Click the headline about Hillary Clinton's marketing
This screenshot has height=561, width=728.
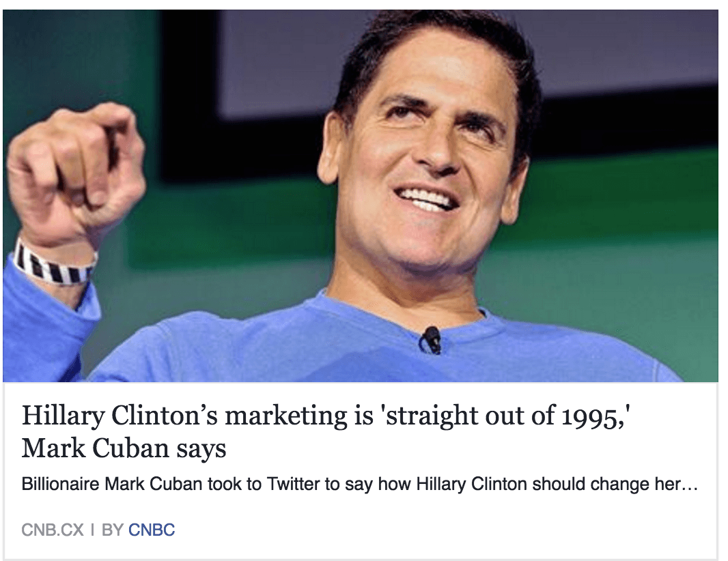point(325,415)
